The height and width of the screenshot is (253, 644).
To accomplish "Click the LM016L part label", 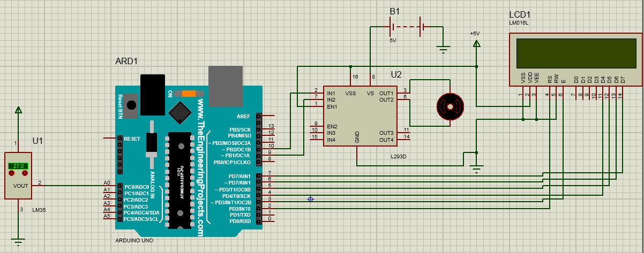I will pyautogui.click(x=518, y=23).
